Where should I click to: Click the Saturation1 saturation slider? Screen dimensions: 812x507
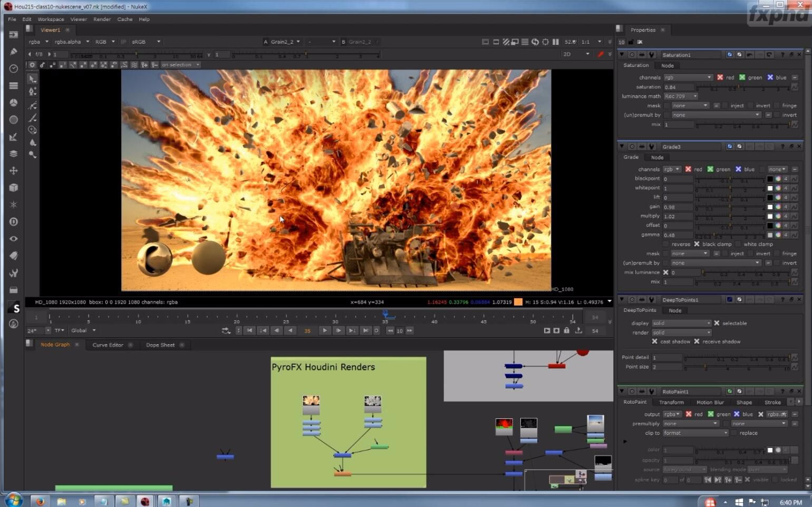tap(742, 87)
